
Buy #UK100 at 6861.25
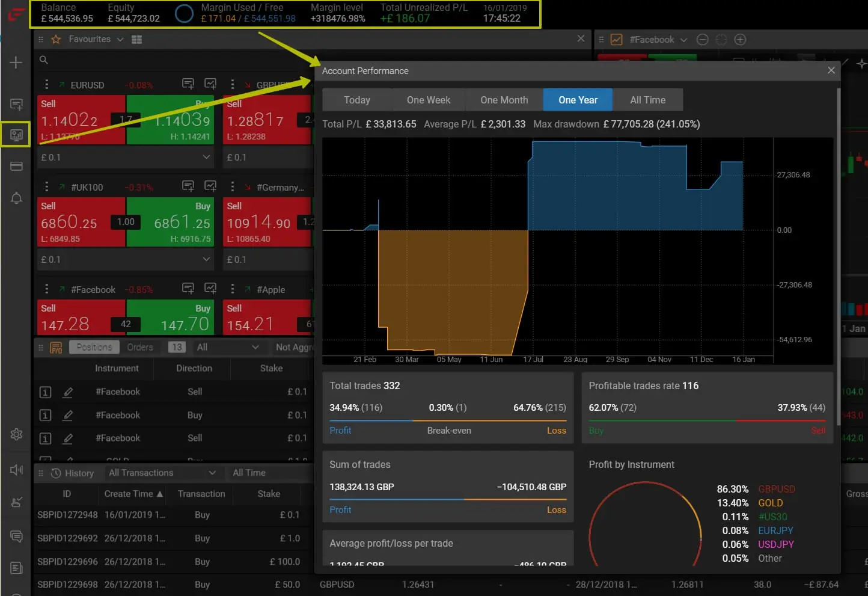(x=171, y=222)
